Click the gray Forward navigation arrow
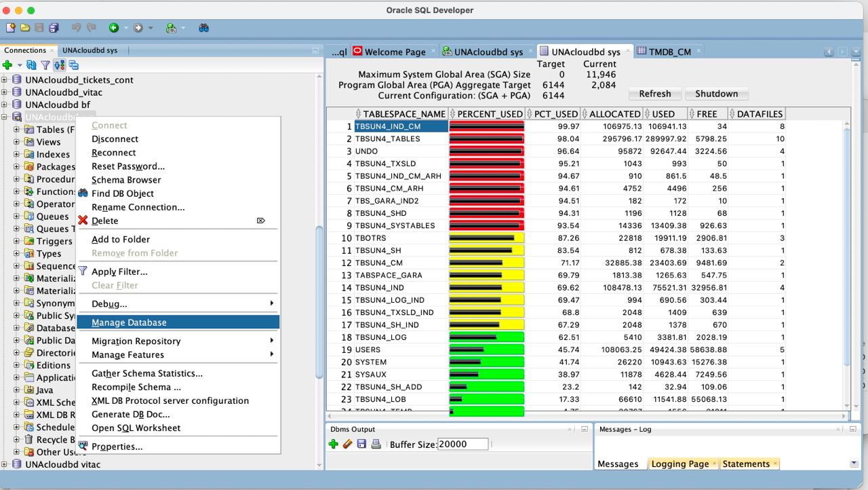The image size is (868, 490). tap(138, 28)
